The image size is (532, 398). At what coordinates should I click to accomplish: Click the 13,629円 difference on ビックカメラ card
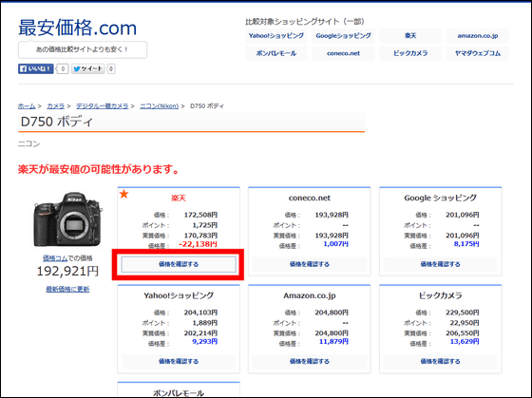tap(465, 341)
